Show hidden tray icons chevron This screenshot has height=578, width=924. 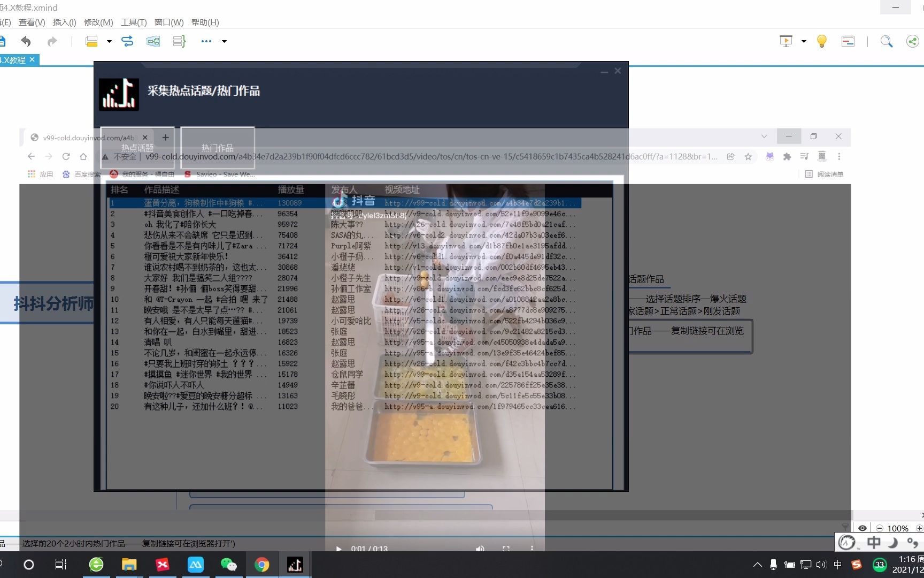[757, 565]
